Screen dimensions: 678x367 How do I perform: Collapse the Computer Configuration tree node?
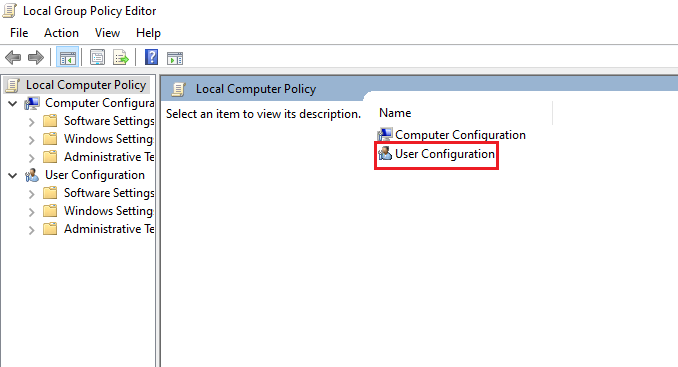tap(13, 103)
